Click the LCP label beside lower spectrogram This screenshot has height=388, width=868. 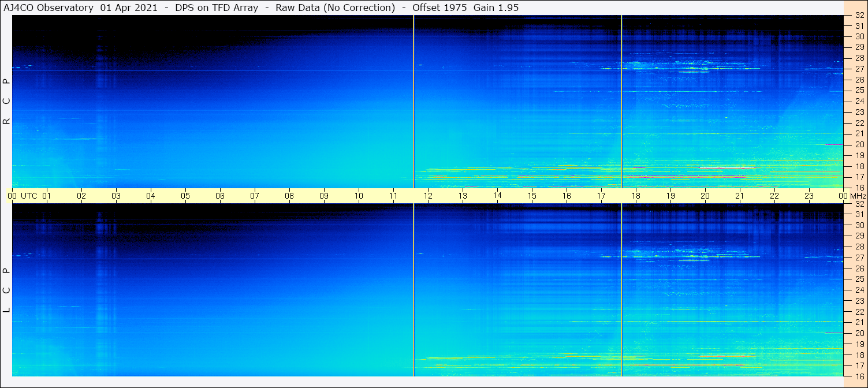click(7, 290)
